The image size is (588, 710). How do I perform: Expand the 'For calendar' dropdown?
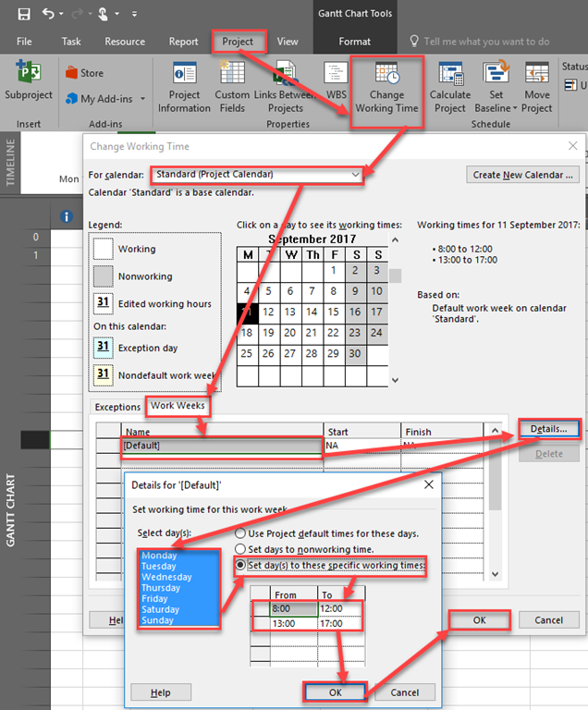pyautogui.click(x=355, y=174)
